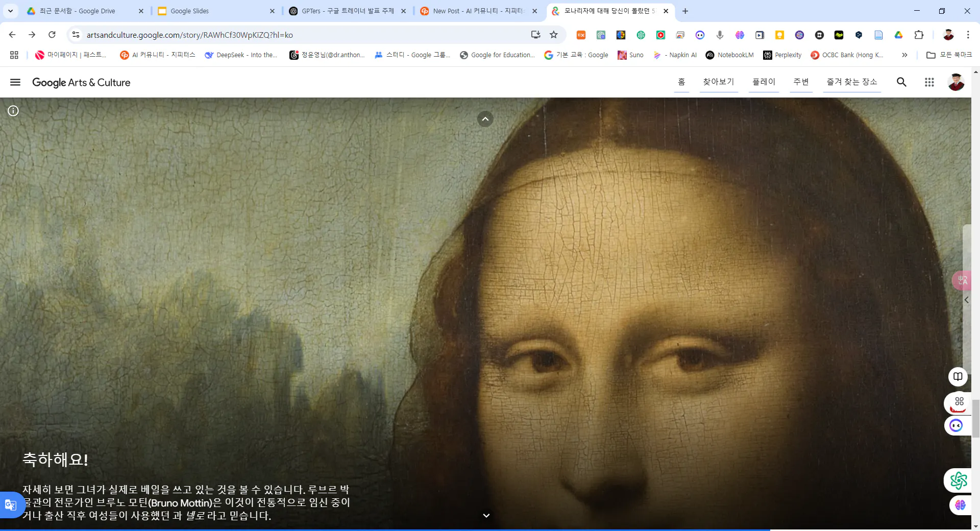Click the 축하해요! heading
980x531 pixels.
tap(55, 460)
